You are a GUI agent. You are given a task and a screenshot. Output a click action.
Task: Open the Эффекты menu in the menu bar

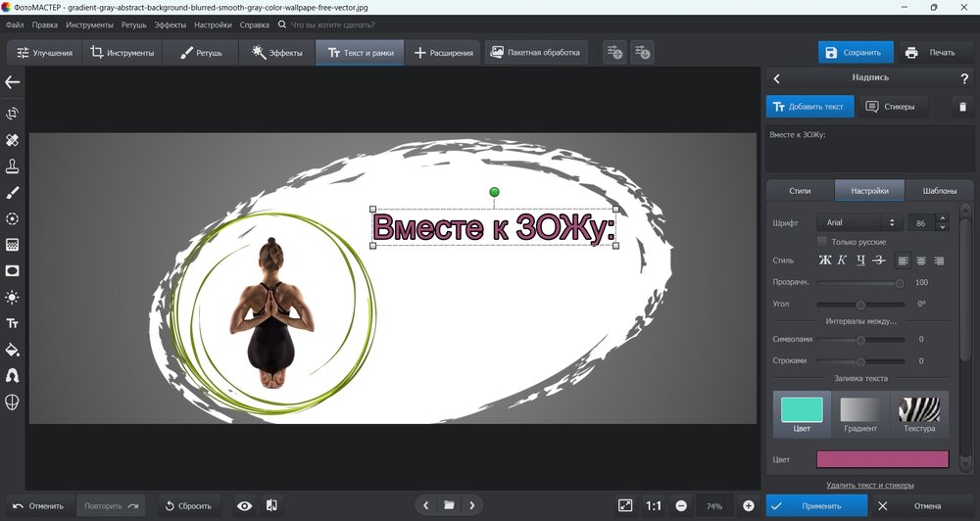click(170, 24)
